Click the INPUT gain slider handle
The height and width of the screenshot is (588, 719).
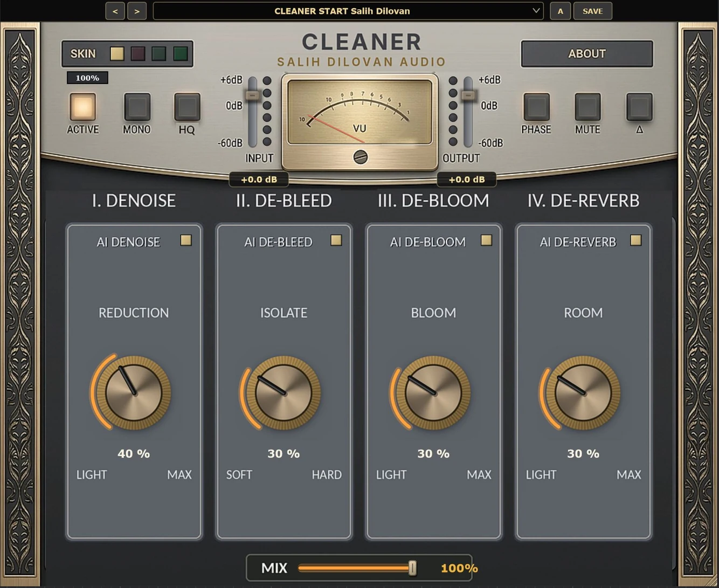click(x=252, y=95)
